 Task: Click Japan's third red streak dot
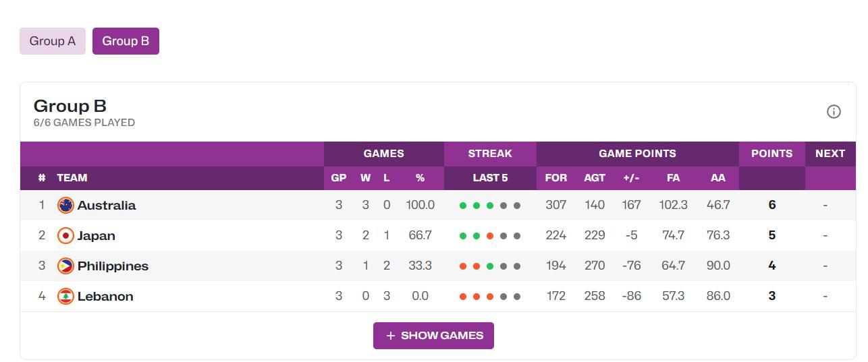coord(490,236)
